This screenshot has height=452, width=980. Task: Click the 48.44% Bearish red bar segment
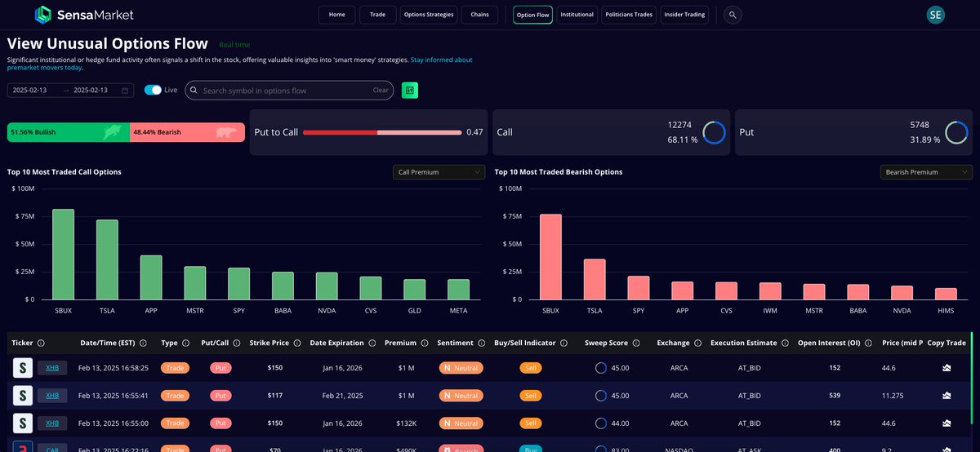point(187,132)
